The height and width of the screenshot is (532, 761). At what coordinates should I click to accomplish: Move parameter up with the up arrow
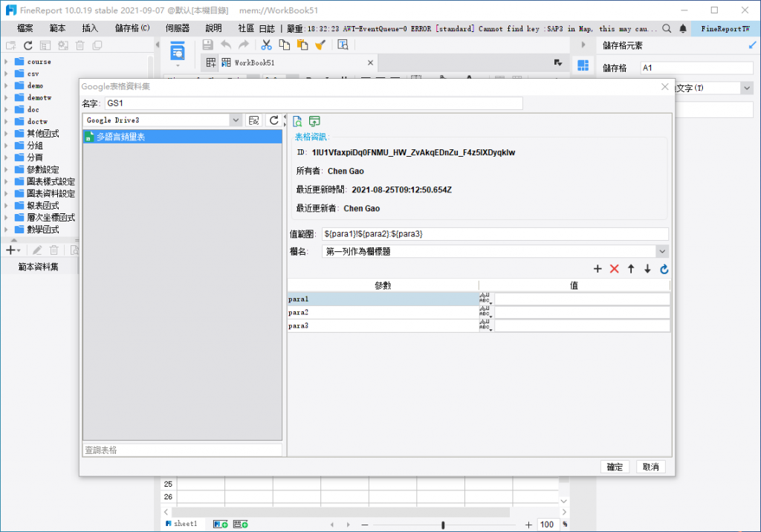pyautogui.click(x=631, y=269)
